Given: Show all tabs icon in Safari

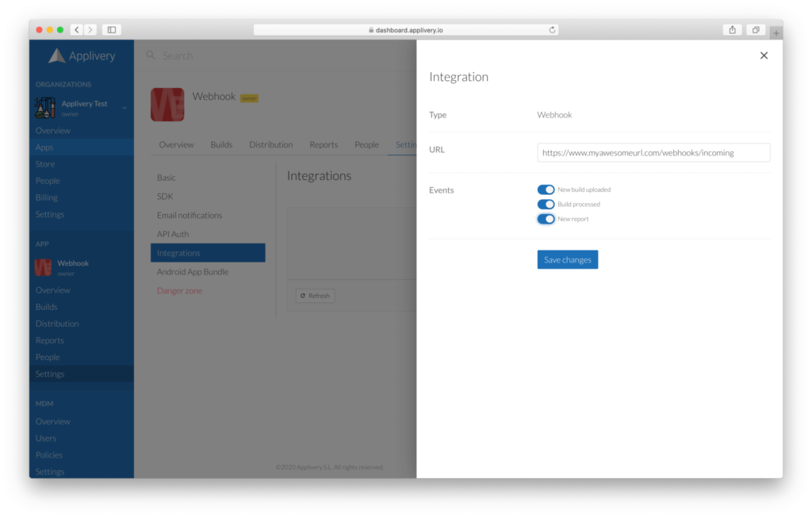Looking at the screenshot, I should pyautogui.click(x=756, y=29).
